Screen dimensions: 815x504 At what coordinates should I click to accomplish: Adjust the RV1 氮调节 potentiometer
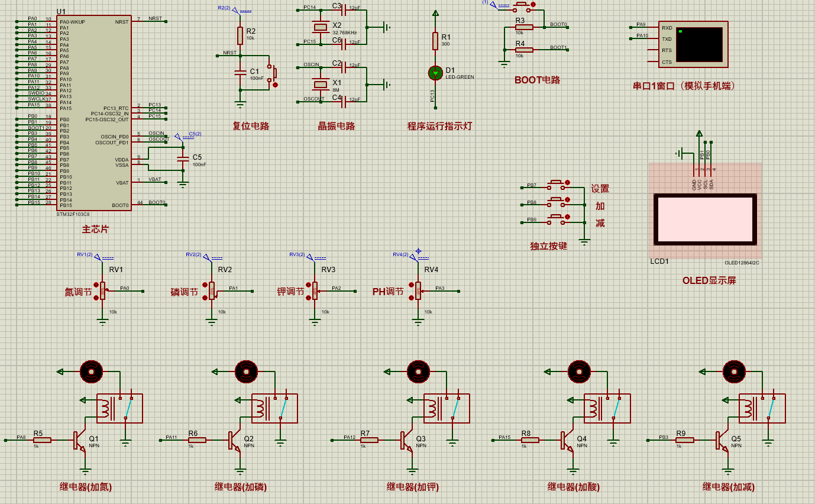(x=102, y=290)
